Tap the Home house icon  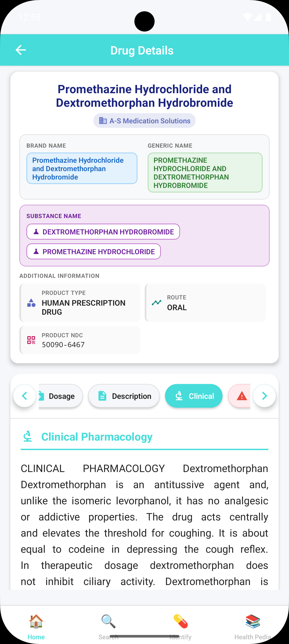tap(36, 621)
